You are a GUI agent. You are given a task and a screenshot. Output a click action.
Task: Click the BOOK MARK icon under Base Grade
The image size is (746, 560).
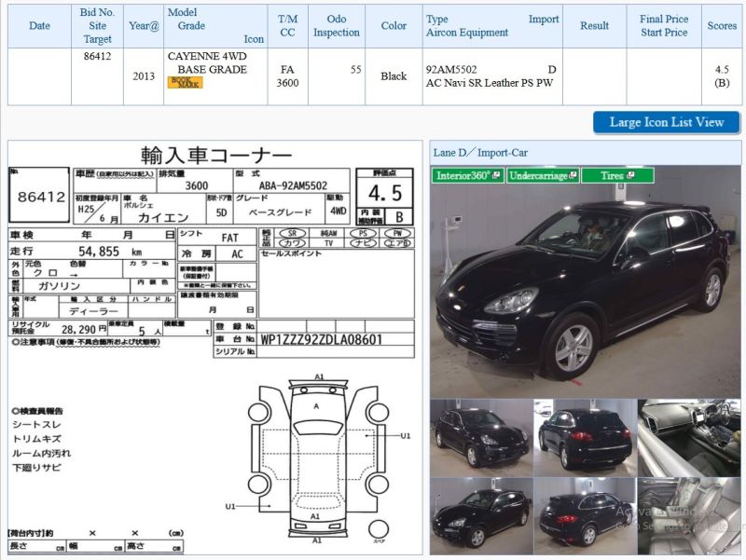coord(185,83)
